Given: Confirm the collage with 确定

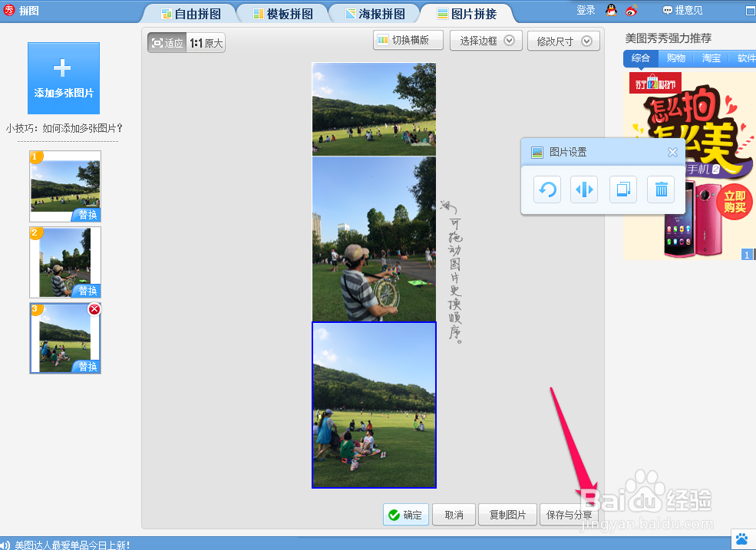Looking at the screenshot, I should (x=405, y=515).
